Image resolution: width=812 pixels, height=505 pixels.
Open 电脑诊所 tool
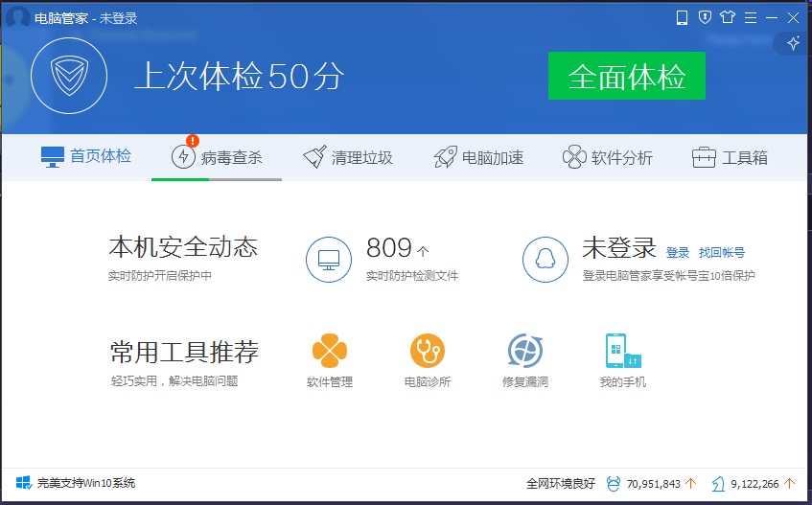428,360
